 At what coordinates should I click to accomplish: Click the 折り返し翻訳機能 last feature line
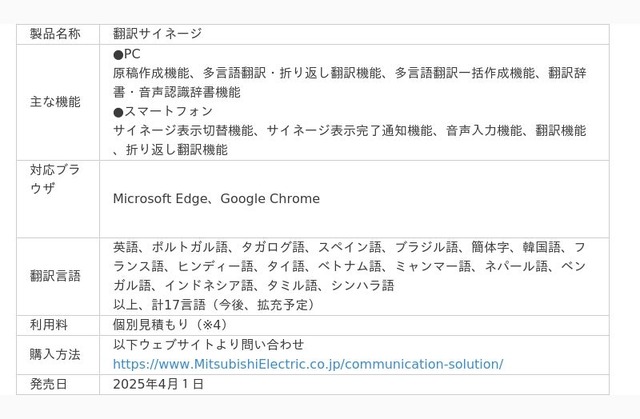click(x=171, y=150)
